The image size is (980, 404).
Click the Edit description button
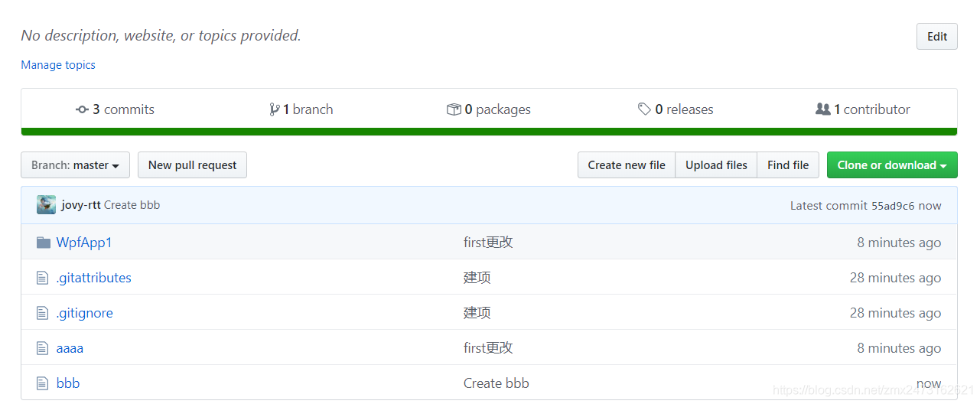tap(937, 37)
